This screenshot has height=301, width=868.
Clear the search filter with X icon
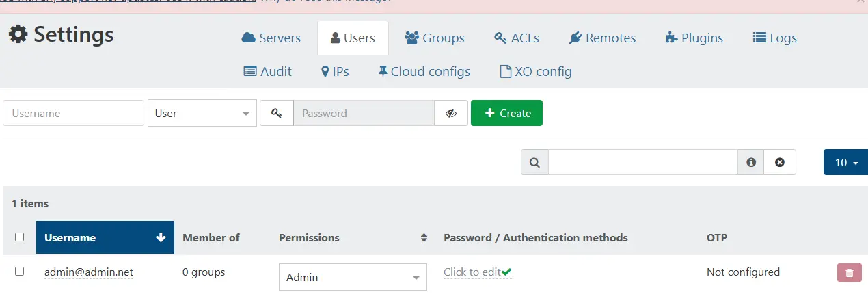point(780,162)
